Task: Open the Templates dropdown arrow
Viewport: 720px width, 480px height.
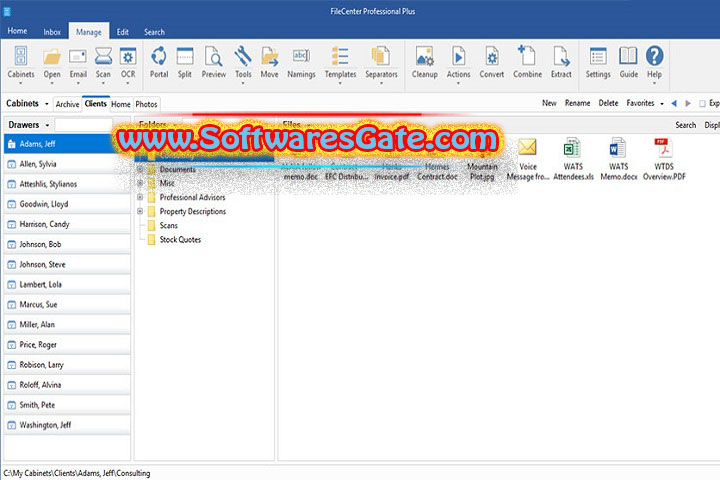Action: point(340,83)
